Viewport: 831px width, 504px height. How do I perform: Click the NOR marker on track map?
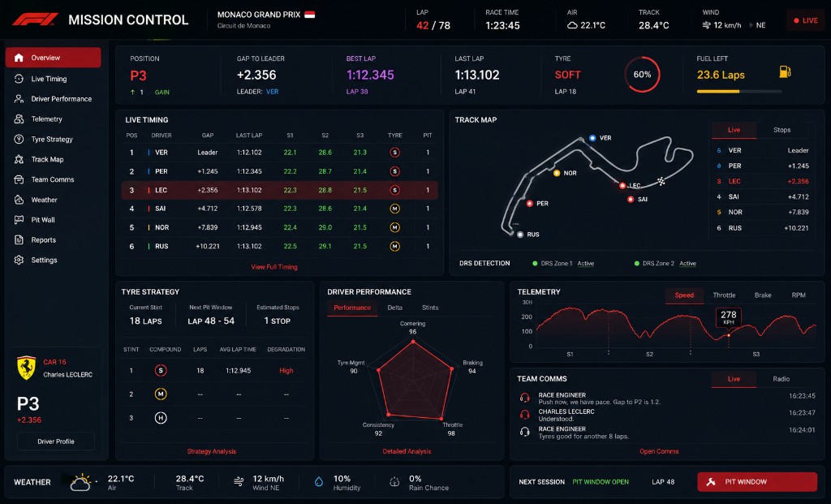click(x=557, y=173)
